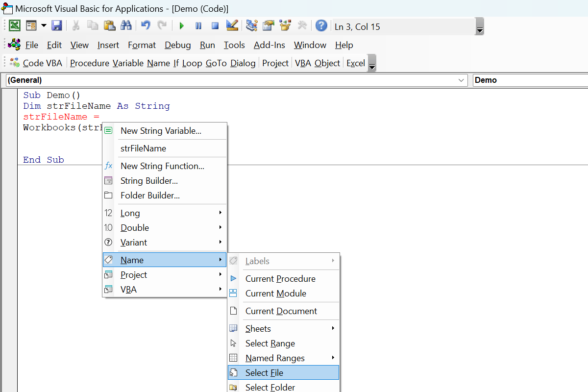Select Current Procedure in Name submenu

tap(284, 279)
